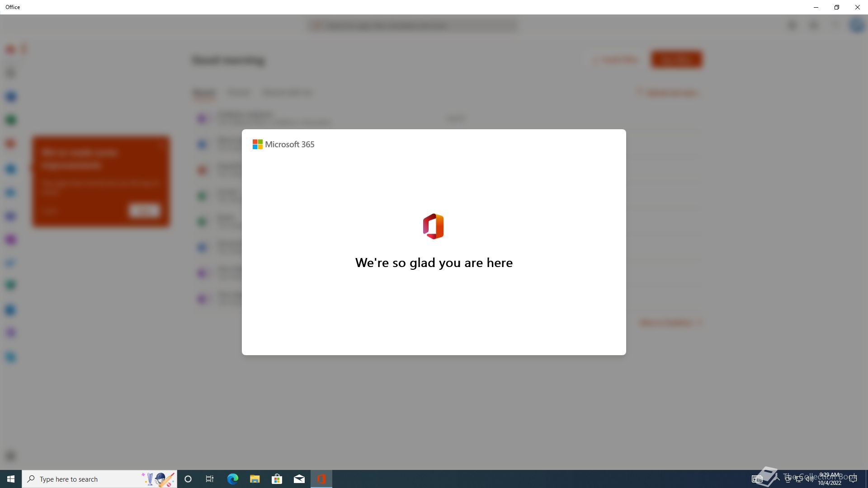The height and width of the screenshot is (488, 868).
Task: Open the Windows Start menu
Action: [11, 479]
